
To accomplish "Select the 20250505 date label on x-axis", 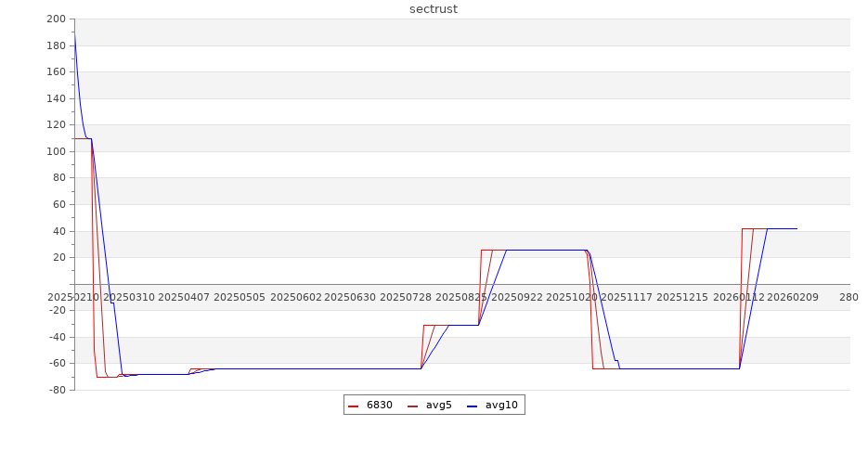I will point(240,298).
